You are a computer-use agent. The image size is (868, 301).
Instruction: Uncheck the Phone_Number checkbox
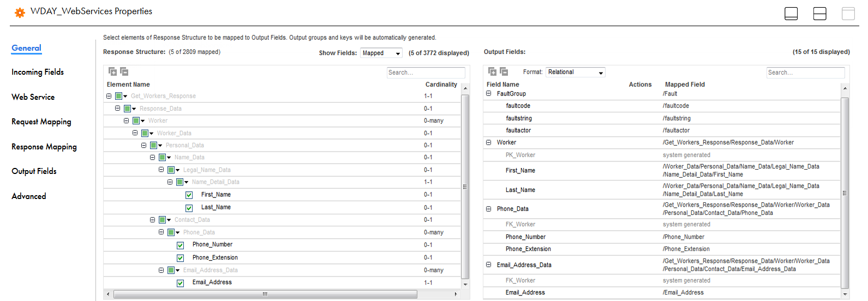pyautogui.click(x=180, y=245)
